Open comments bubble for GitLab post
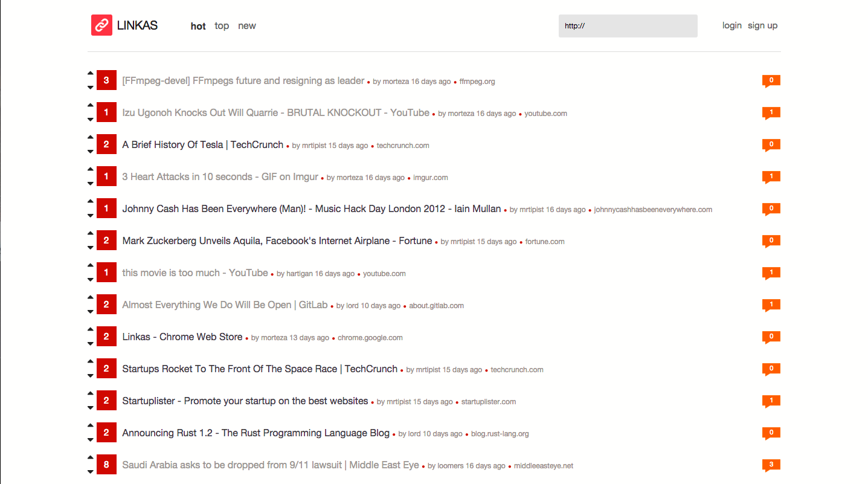This screenshot has width=868, height=484. click(771, 305)
